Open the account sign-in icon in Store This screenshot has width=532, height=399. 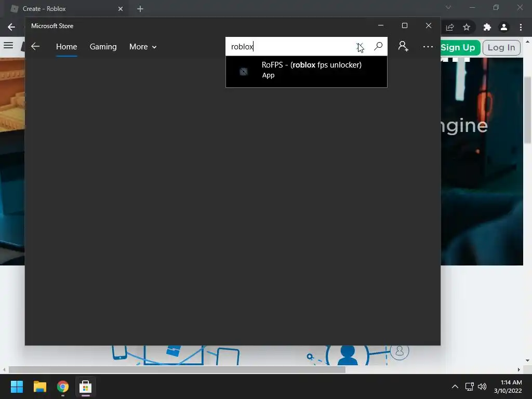point(403,46)
